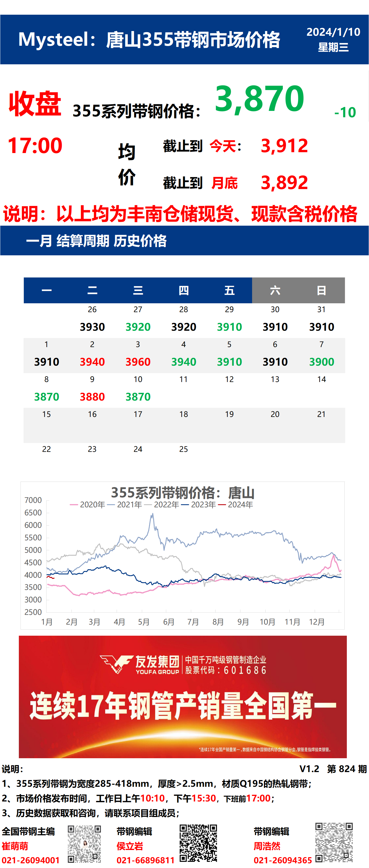
Task: Click the green 3900 under day 7
Action: (x=322, y=362)
